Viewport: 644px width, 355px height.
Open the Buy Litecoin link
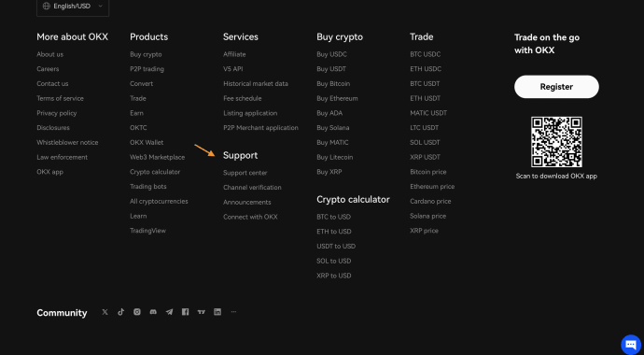coord(335,157)
